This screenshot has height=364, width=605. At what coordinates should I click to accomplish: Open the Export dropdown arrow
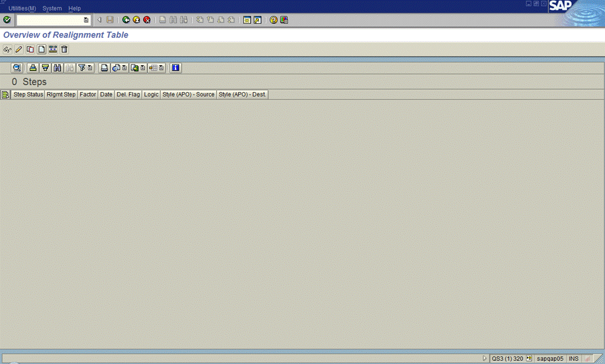click(x=143, y=68)
